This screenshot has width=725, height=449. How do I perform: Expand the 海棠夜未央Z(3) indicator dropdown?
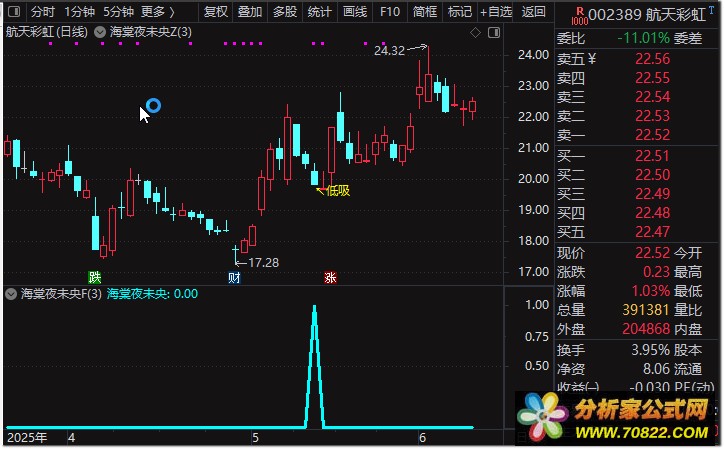coord(100,32)
